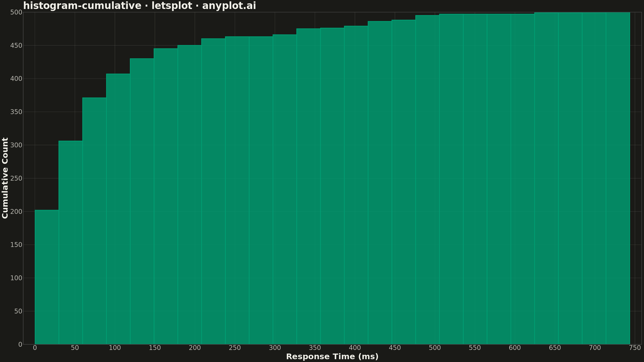Click the third bar reaching about 371
644x362 pixels.
pyautogui.click(x=94, y=221)
